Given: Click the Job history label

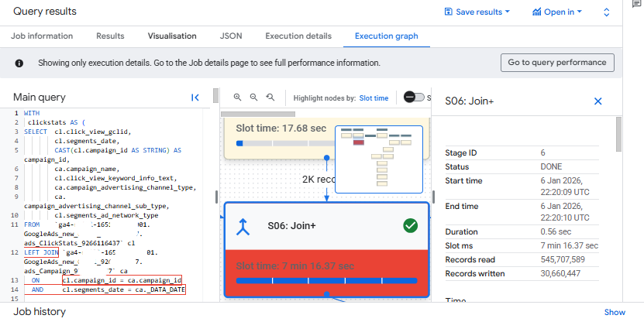Looking at the screenshot, I should [x=40, y=312].
